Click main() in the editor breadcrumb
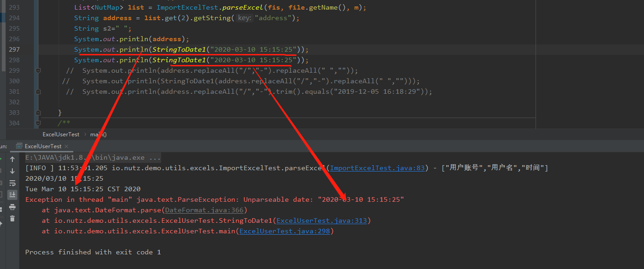The width and height of the screenshot is (644, 269). (98, 134)
